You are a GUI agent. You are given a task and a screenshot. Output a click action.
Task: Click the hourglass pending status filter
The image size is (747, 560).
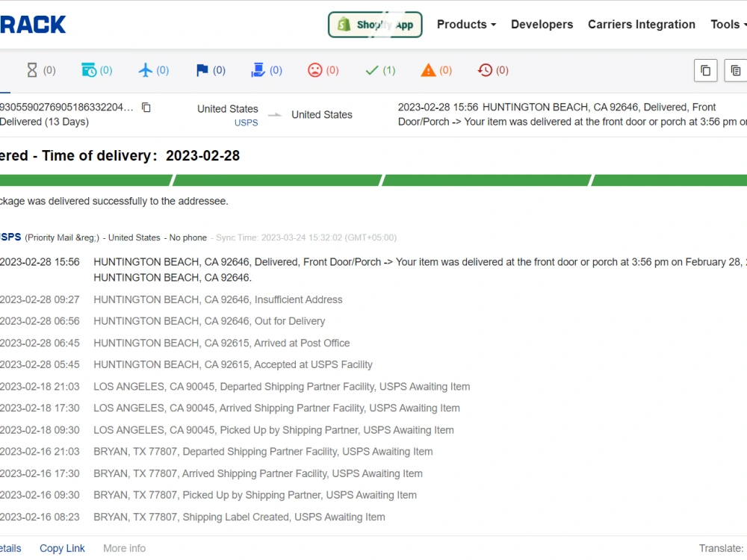click(x=40, y=70)
